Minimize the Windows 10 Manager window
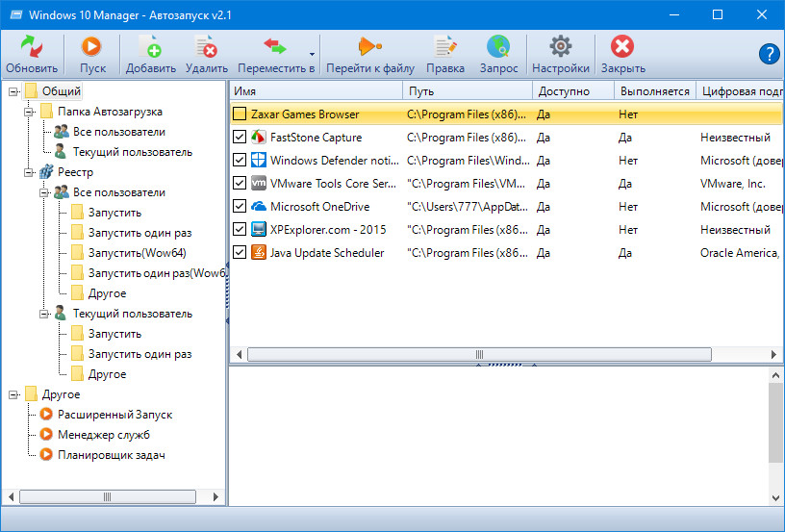This screenshot has height=532, width=785. coord(674,14)
